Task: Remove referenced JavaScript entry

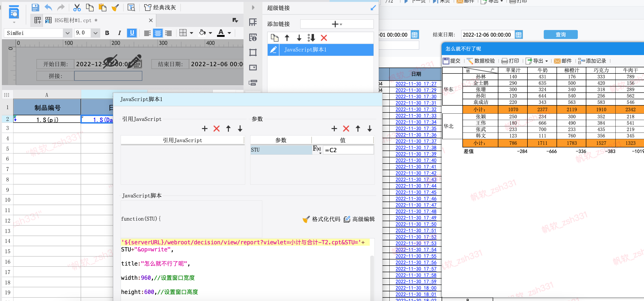Action: (217, 129)
